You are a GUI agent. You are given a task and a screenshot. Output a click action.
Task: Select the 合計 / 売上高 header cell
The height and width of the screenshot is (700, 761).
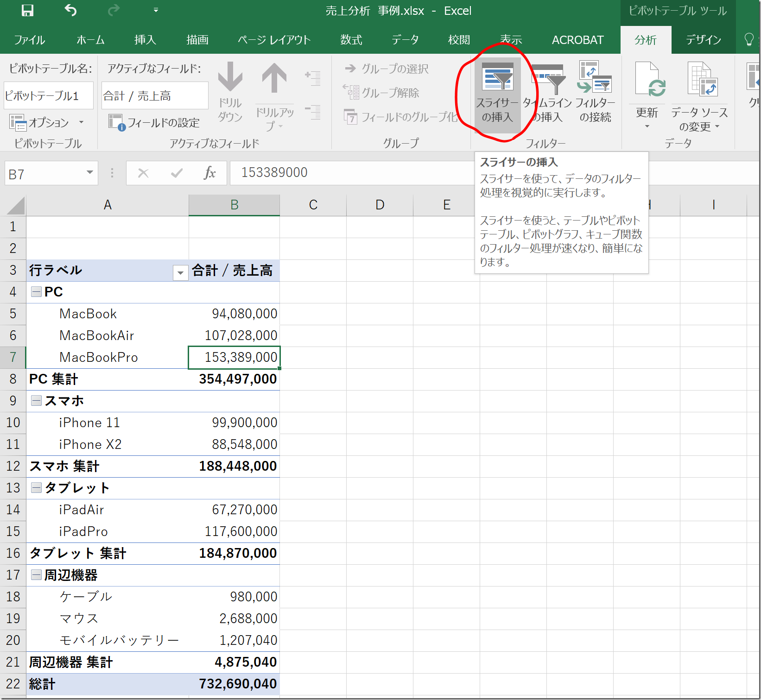[234, 270]
